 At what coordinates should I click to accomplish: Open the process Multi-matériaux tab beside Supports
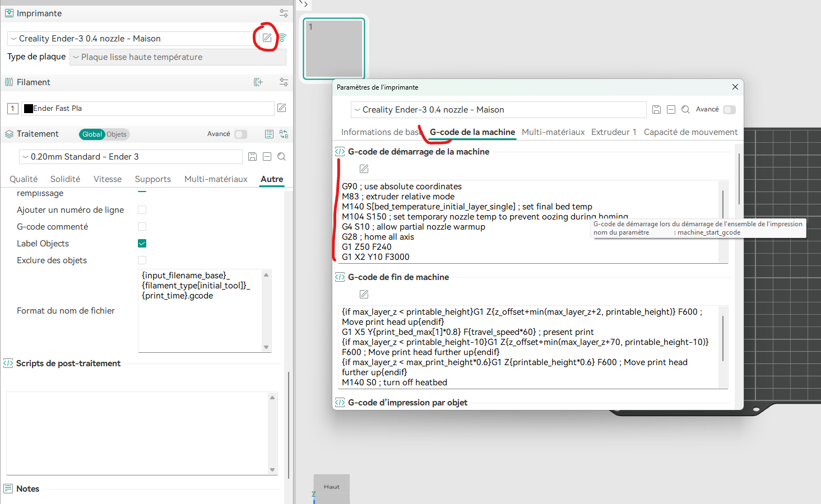[x=216, y=179]
